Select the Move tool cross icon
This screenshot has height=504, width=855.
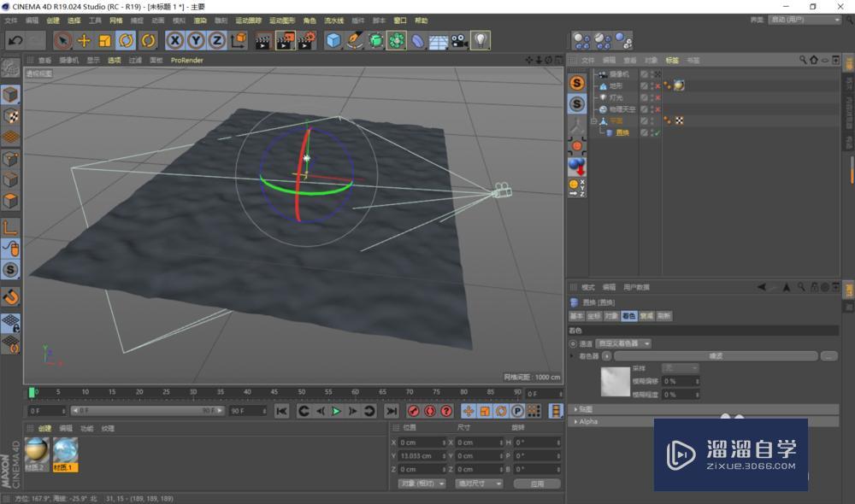[84, 40]
